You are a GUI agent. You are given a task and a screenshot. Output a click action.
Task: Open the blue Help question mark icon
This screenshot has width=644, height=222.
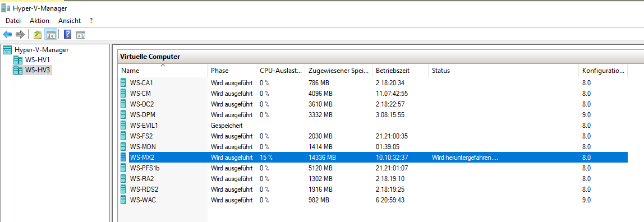[68, 35]
